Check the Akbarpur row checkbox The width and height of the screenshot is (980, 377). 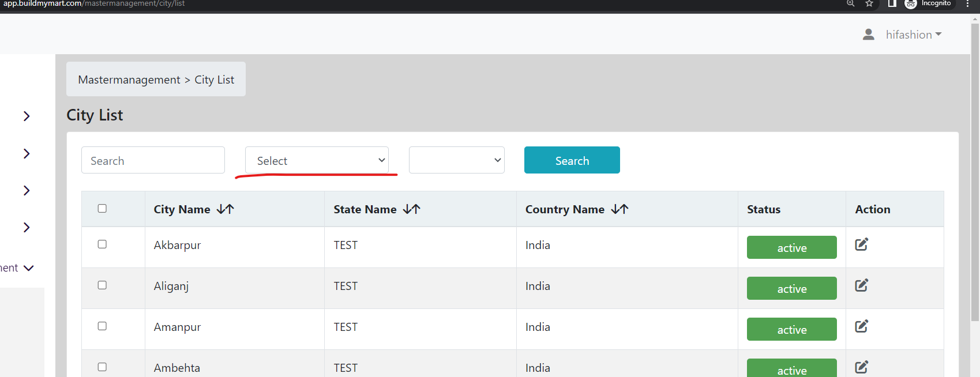click(x=102, y=244)
